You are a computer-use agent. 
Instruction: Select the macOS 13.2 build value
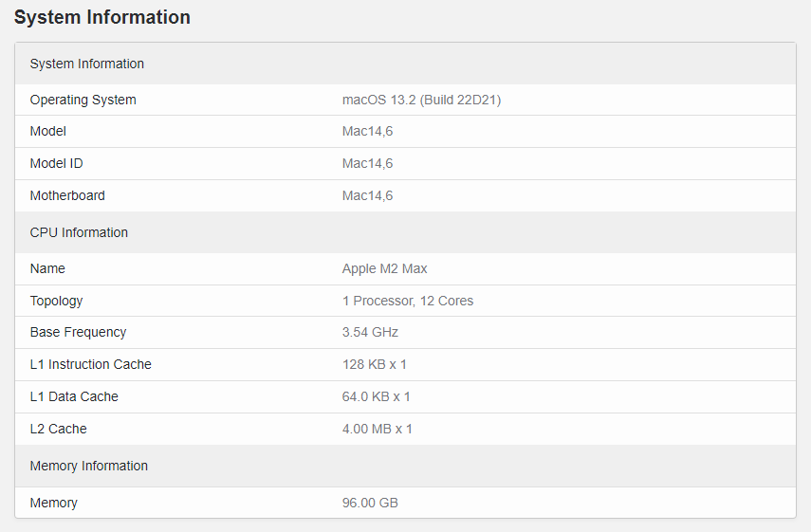[421, 100]
